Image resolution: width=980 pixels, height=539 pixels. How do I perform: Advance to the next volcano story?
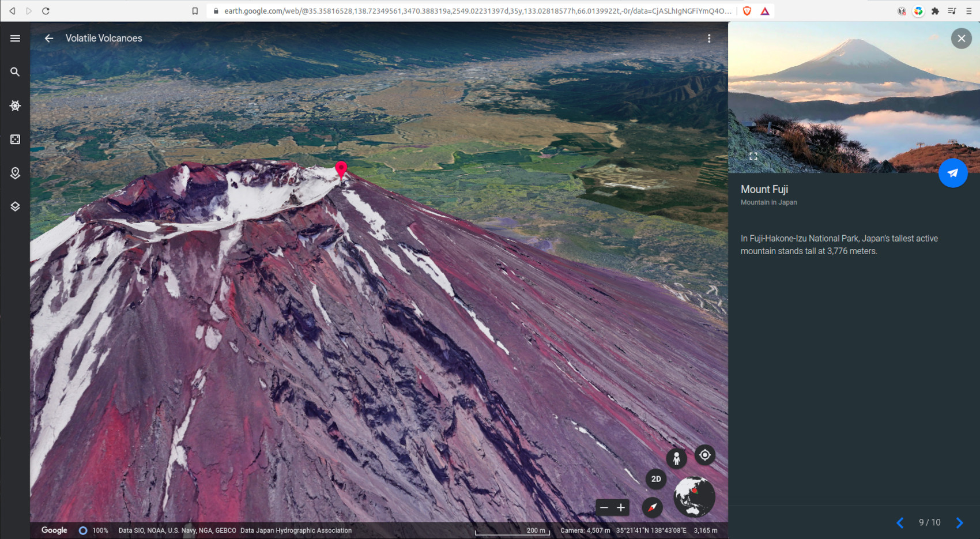point(959,523)
